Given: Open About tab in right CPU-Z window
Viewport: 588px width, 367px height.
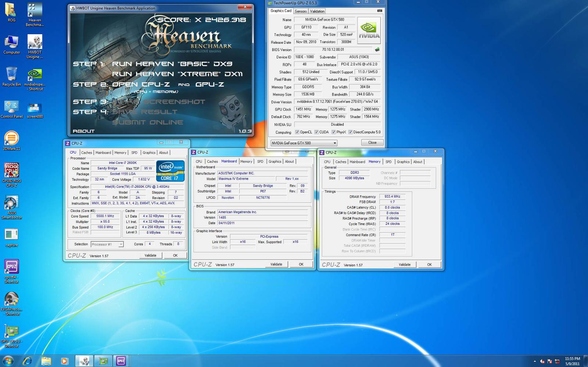Looking at the screenshot, I should point(417,162).
